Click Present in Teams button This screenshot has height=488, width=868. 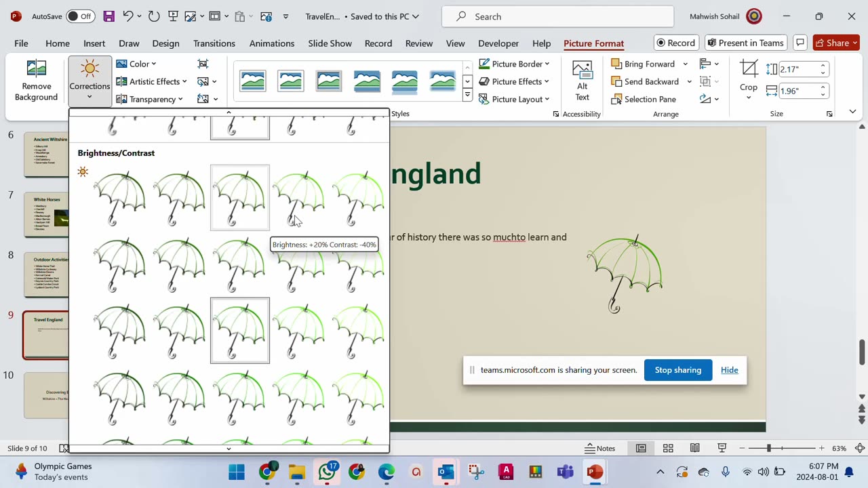(746, 43)
